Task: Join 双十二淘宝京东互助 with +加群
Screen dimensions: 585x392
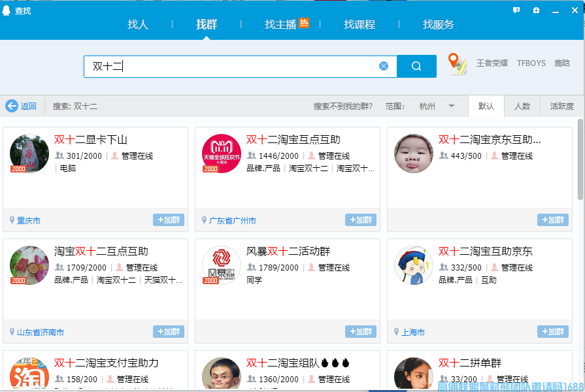Action: (x=553, y=220)
